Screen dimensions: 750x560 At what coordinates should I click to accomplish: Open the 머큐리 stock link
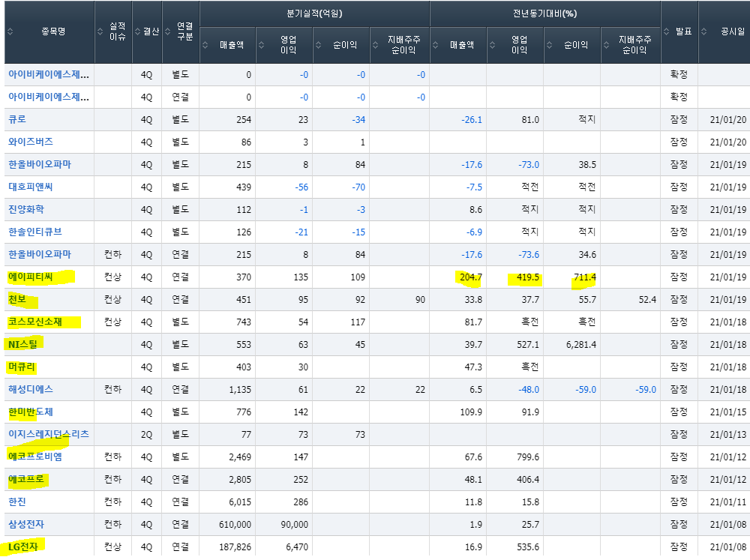tap(22, 367)
